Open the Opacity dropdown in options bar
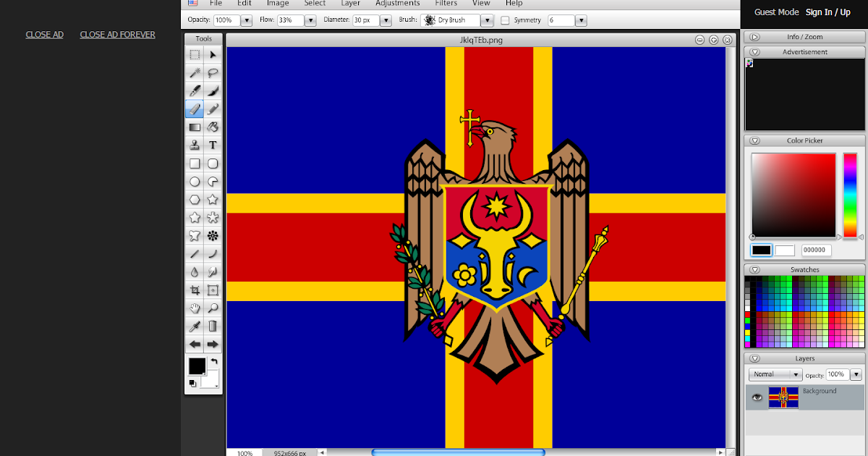Viewport: 868px width, 456px height. pos(247,20)
